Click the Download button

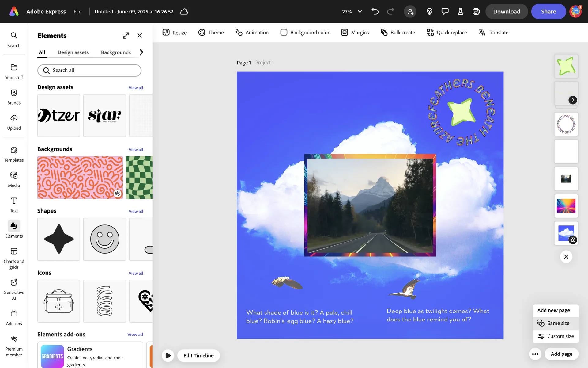click(x=506, y=12)
